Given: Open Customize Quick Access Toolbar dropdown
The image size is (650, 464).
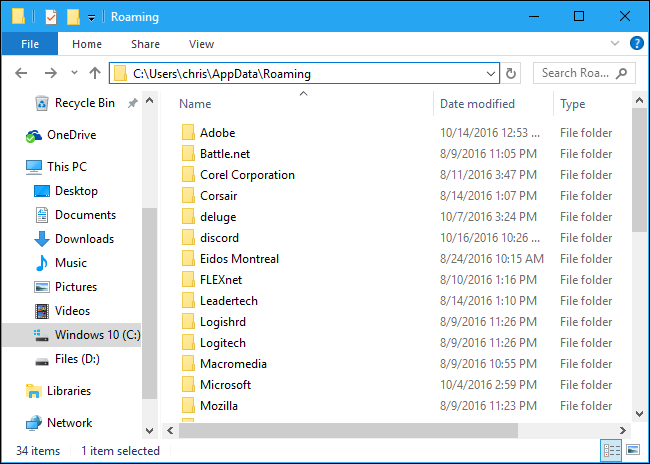Looking at the screenshot, I should coord(92,18).
